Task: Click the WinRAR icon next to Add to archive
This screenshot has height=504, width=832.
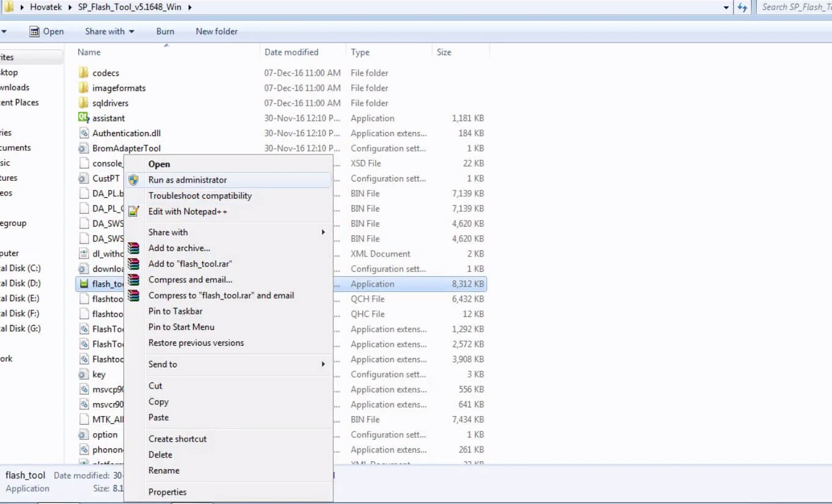Action: coord(134,248)
